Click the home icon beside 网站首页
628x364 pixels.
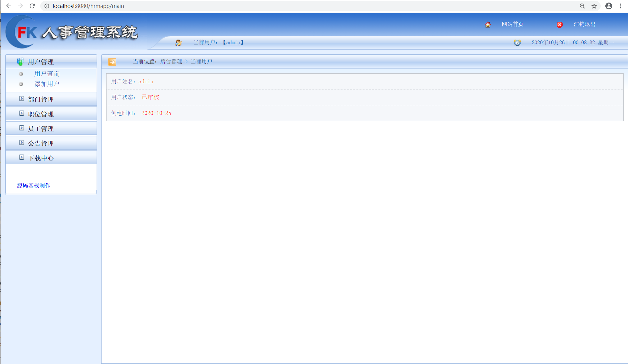point(488,25)
